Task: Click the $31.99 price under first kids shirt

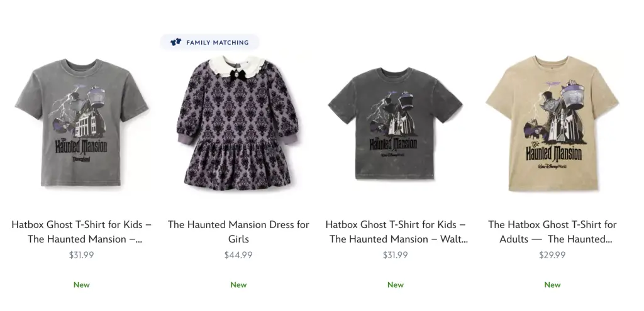Action: click(x=81, y=255)
